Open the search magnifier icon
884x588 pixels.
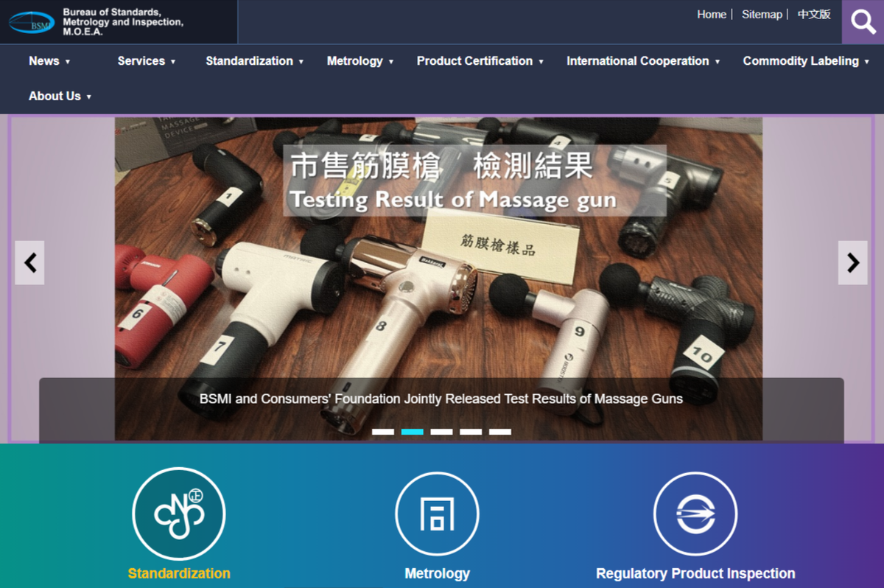coord(863,22)
